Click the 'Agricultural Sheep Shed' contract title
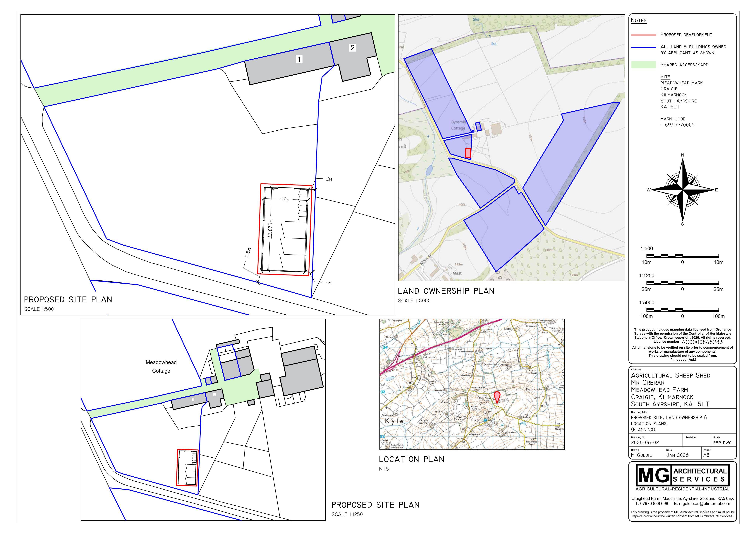The width and height of the screenshot is (756, 535). pyautogui.click(x=670, y=375)
